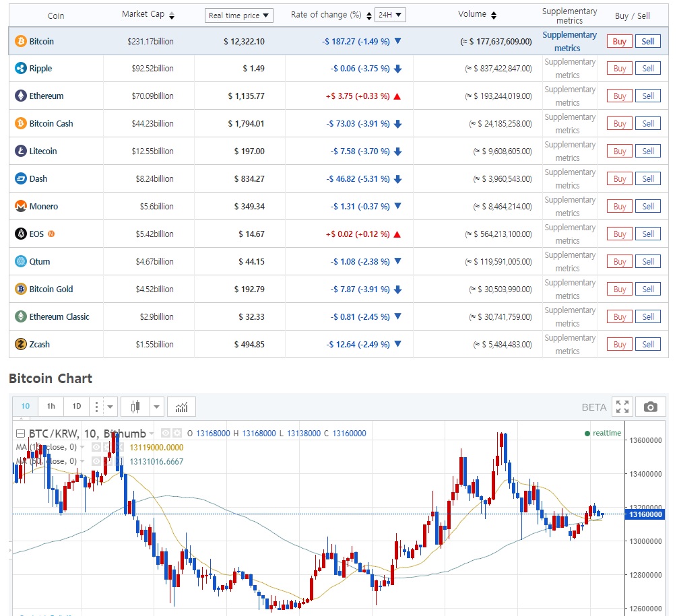Click the orange N badge beside EOS

[51, 234]
